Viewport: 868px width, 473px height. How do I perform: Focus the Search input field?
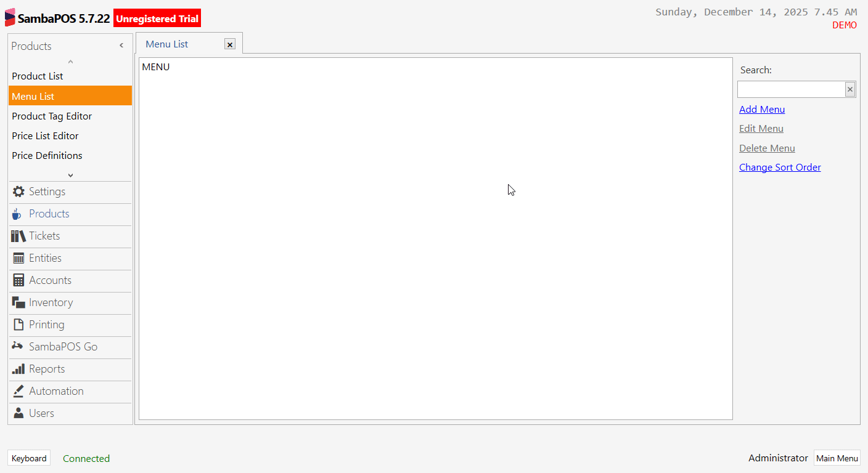pyautogui.click(x=791, y=89)
